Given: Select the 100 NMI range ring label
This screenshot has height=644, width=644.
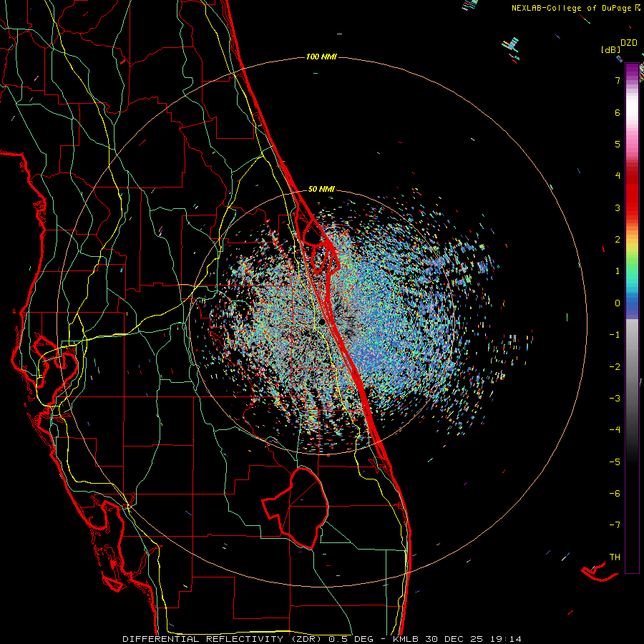Looking at the screenshot, I should pos(321,57).
